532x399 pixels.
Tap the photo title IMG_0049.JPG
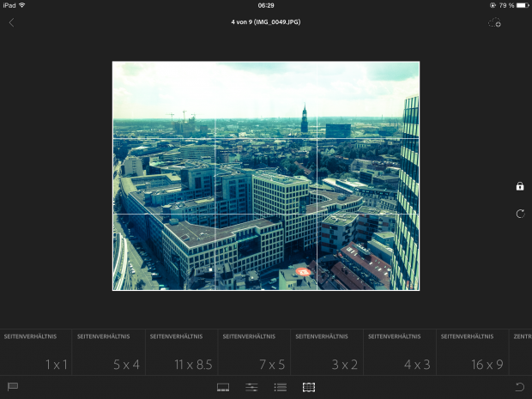(x=266, y=22)
